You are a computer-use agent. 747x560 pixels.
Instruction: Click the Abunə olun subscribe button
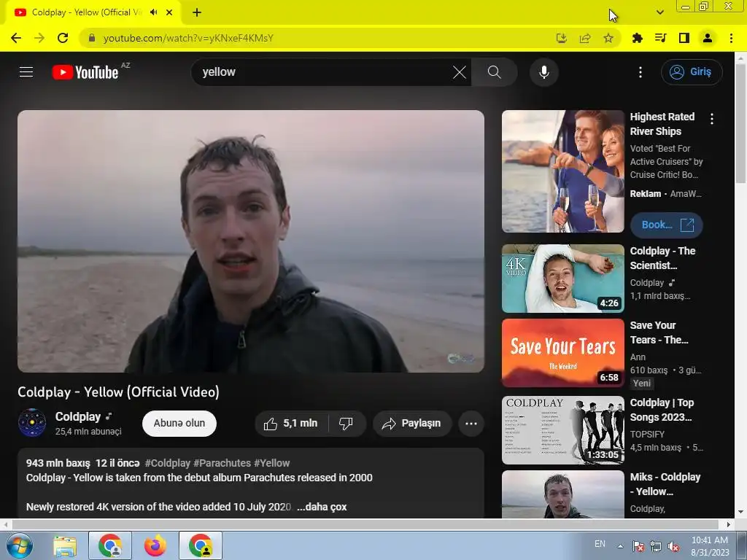pyautogui.click(x=179, y=424)
